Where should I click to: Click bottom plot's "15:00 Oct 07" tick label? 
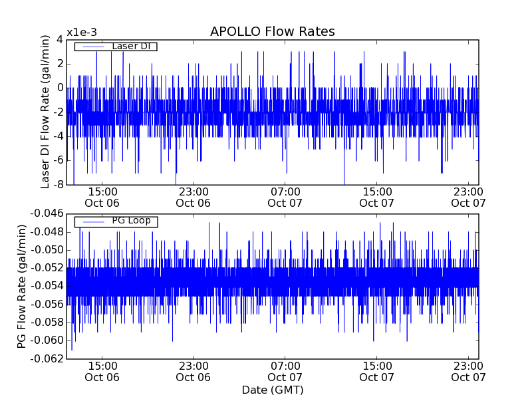(376, 371)
